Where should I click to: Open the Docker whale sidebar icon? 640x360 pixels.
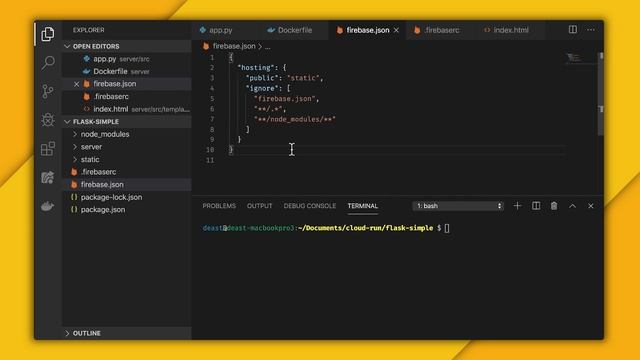[48, 206]
